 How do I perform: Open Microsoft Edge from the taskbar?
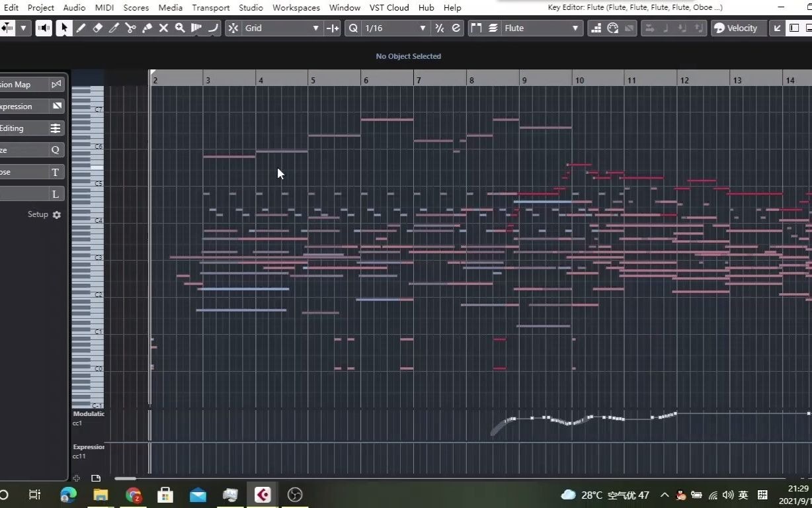pos(68,494)
